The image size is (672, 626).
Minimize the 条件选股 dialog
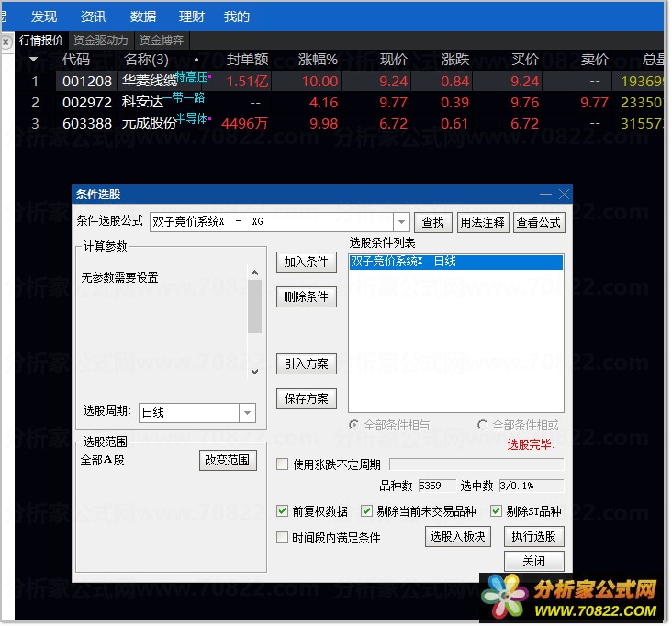[545, 194]
